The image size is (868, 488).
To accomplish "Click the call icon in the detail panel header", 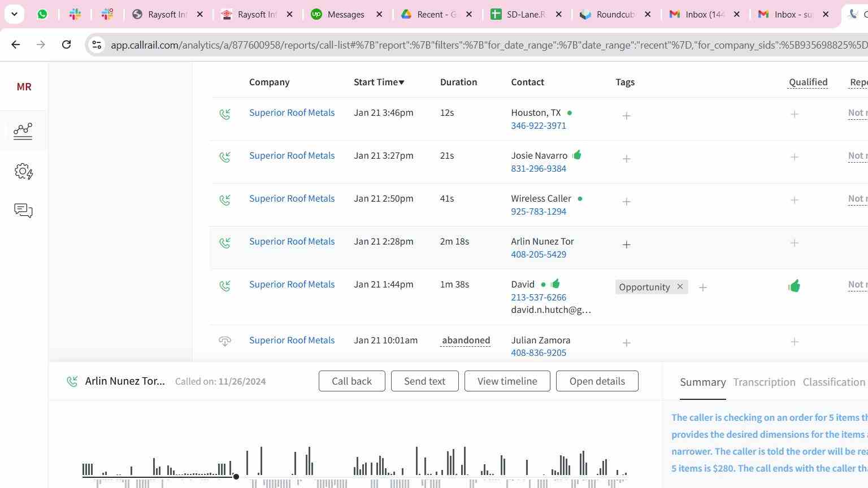I will pos(72,381).
